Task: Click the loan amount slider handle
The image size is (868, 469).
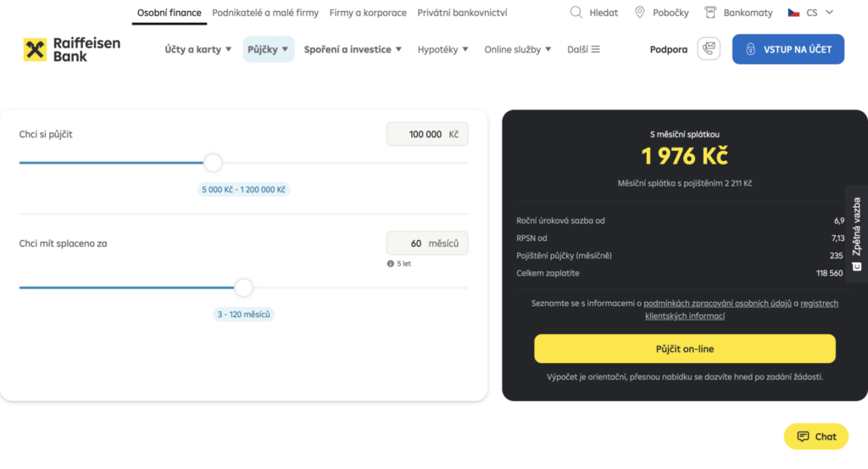Action: 213,163
